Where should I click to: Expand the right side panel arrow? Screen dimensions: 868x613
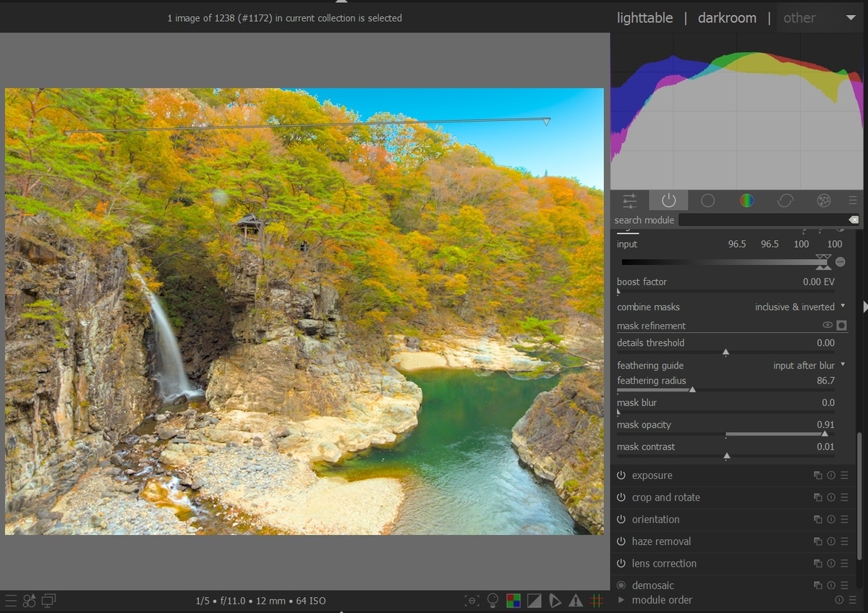point(865,307)
